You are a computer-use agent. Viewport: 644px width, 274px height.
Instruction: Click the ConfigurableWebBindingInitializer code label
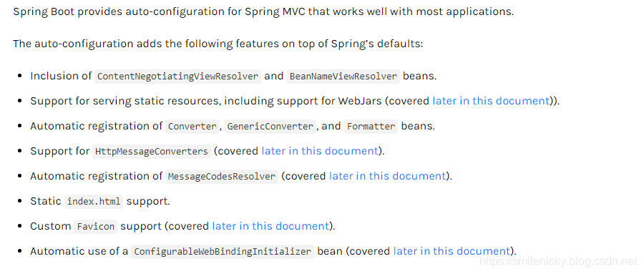tap(223, 252)
